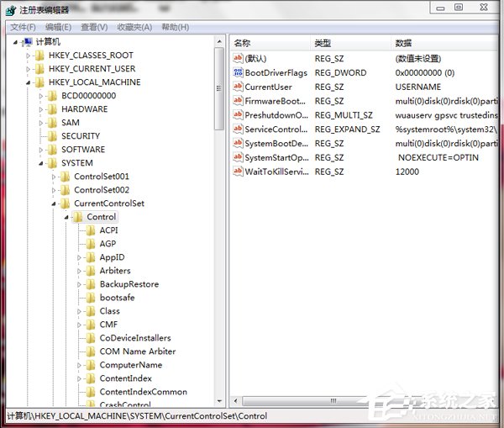
Task: Expand the BackupRestore node
Action: [79, 284]
